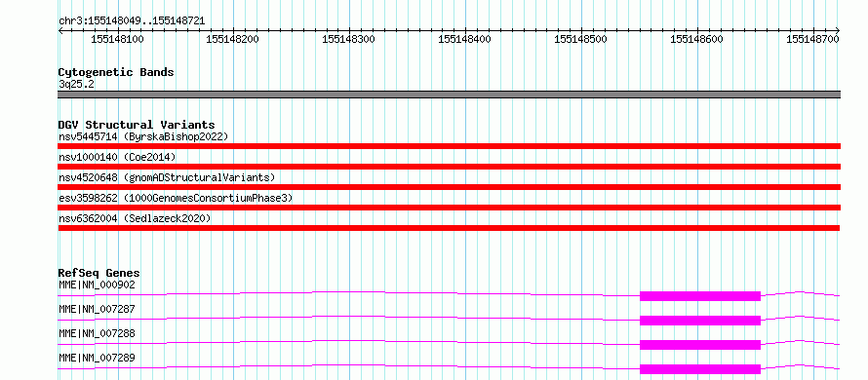The width and height of the screenshot is (868, 380).
Task: Click the red bar under nsv1000140
Action: pyautogui.click(x=449, y=167)
